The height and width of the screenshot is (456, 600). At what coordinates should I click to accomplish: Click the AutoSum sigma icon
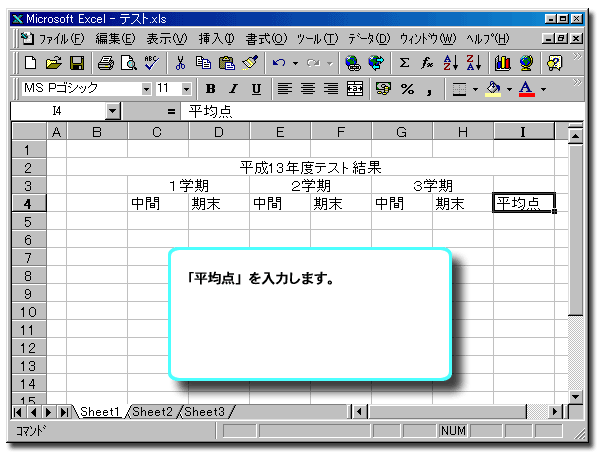404,63
